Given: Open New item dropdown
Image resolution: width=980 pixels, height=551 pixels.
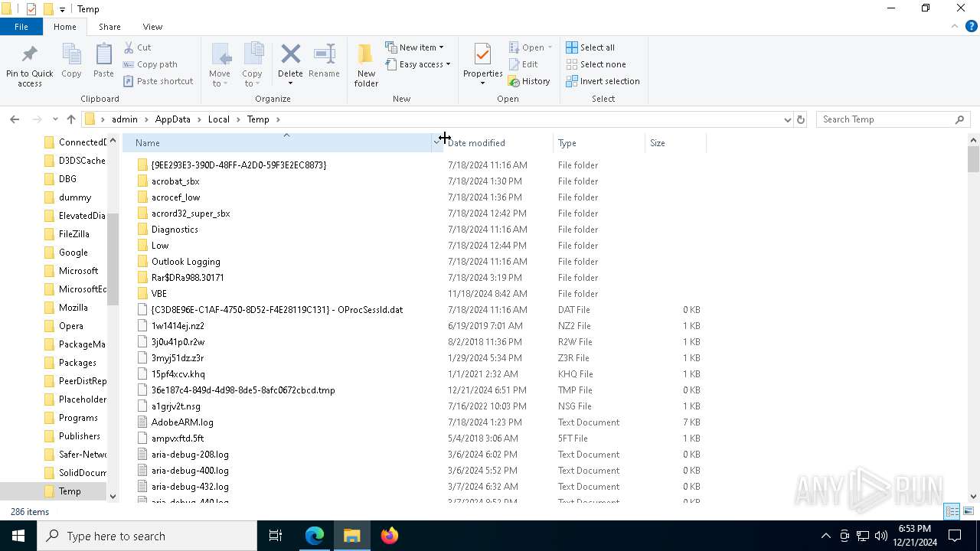Looking at the screenshot, I should click(x=414, y=47).
